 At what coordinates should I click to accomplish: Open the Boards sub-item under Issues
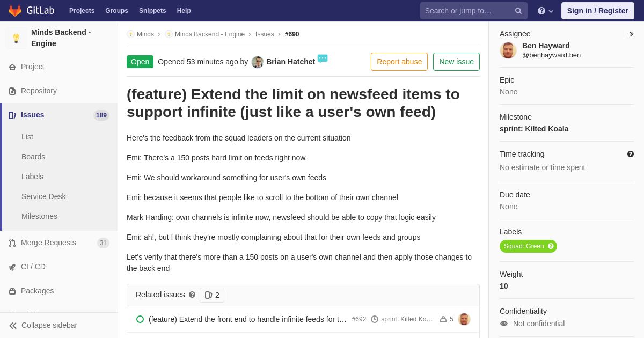coord(33,157)
